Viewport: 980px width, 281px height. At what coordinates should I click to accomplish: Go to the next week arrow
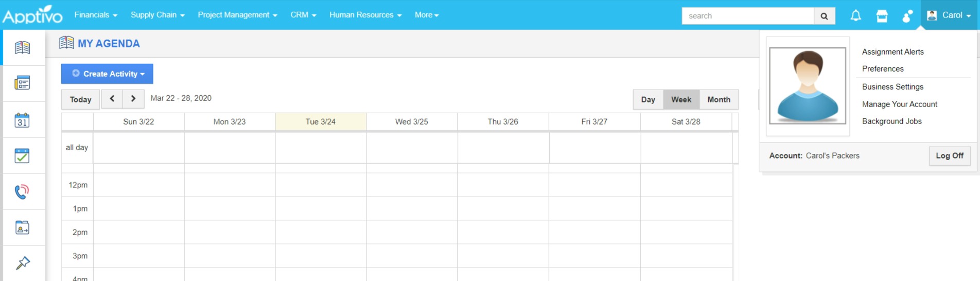coord(133,98)
